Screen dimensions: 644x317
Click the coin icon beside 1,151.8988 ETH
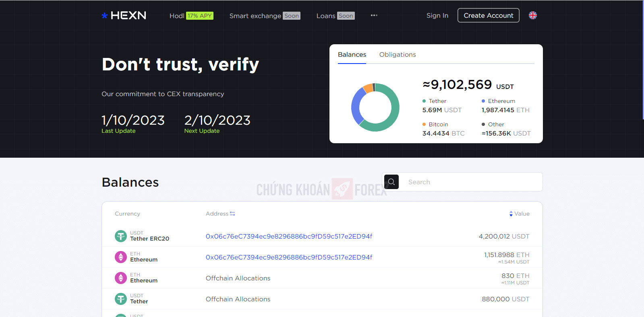[x=121, y=257]
